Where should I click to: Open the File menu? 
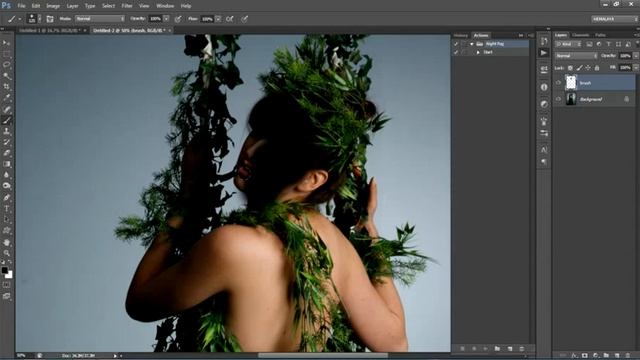coord(21,6)
